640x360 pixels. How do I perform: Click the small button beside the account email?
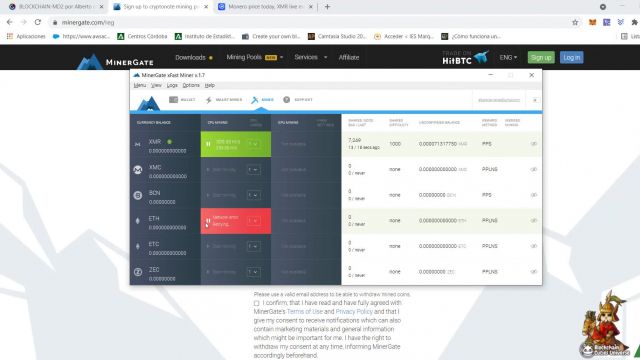pos(535,100)
